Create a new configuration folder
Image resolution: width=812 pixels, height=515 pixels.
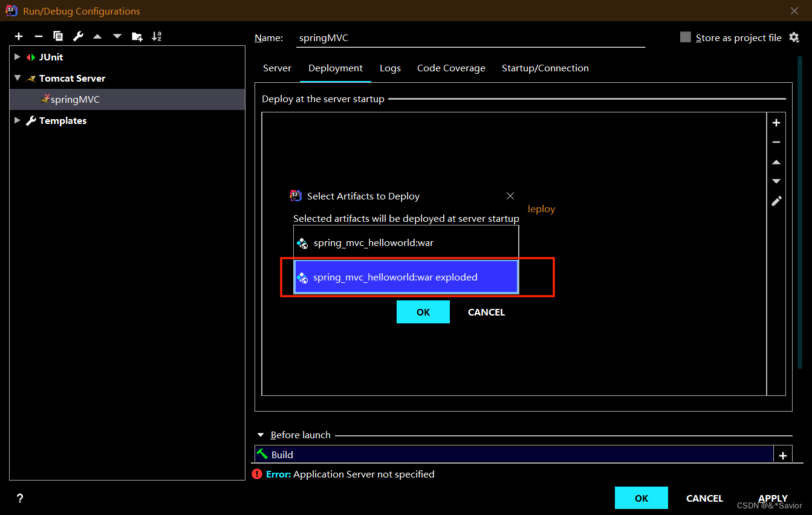(x=137, y=36)
